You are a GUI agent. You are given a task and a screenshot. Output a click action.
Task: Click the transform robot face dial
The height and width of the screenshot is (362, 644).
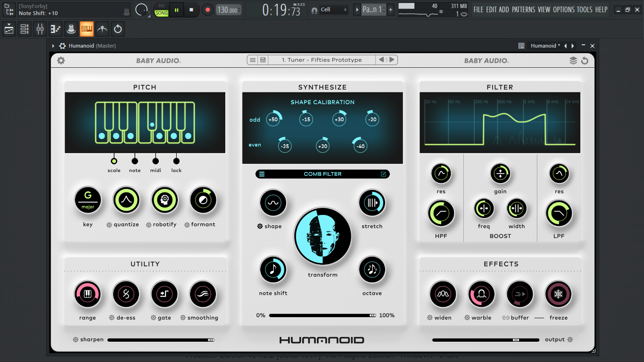pyautogui.click(x=322, y=237)
